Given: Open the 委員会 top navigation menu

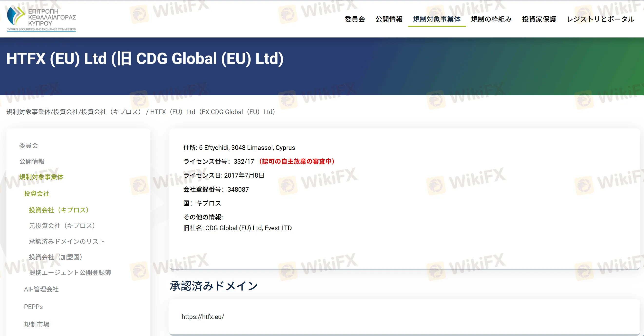Looking at the screenshot, I should [x=355, y=19].
